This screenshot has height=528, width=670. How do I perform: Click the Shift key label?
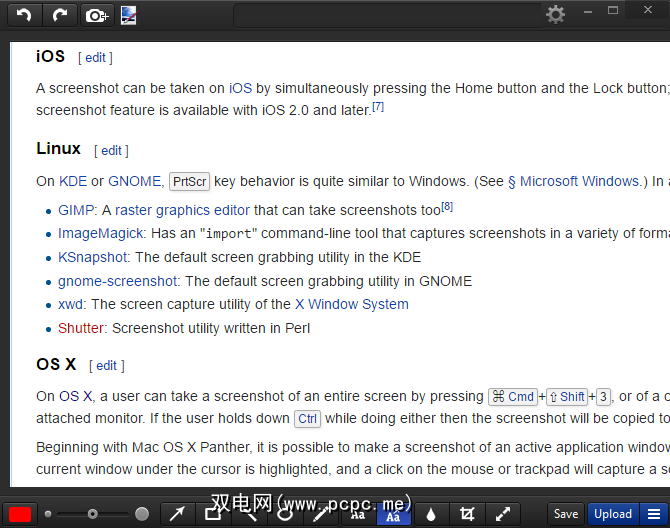click(x=567, y=396)
